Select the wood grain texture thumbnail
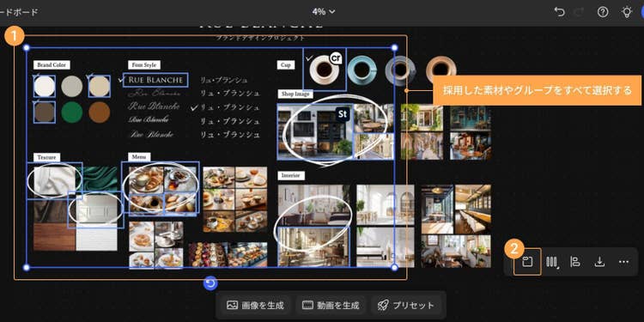Viewport: 644px width, 322px height. tap(54, 237)
